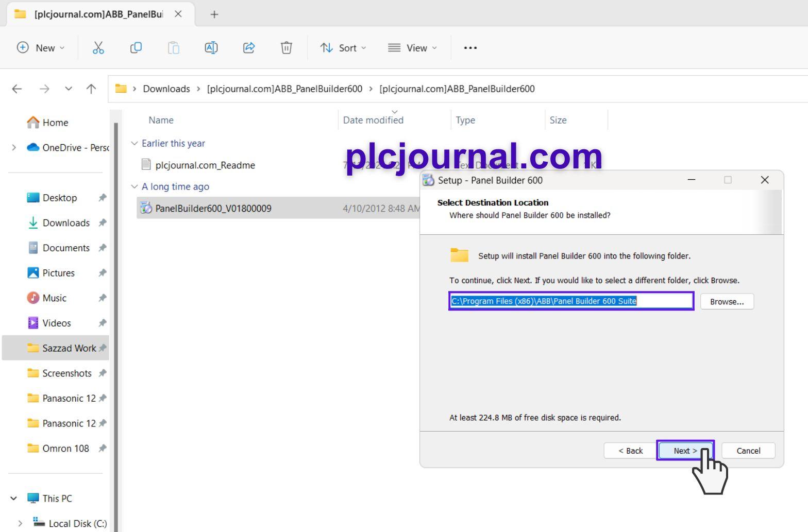Click the installation path input field

click(x=571, y=301)
